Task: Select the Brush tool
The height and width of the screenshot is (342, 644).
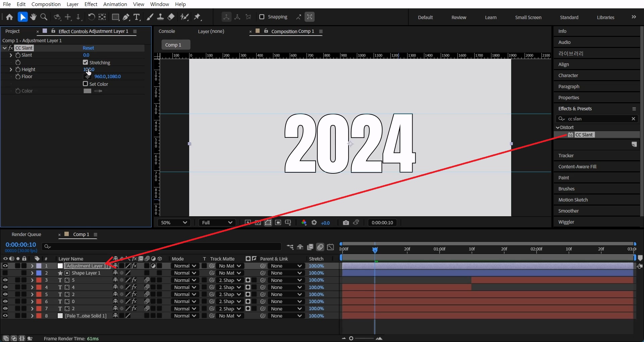Action: pos(150,17)
